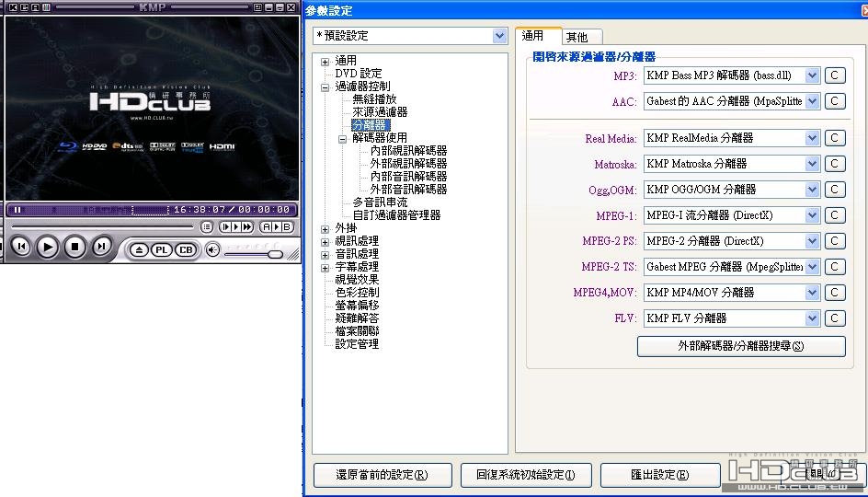Screen dimensions: 868x497
Task: Jump to previous track in KMP player
Action: [x=21, y=247]
